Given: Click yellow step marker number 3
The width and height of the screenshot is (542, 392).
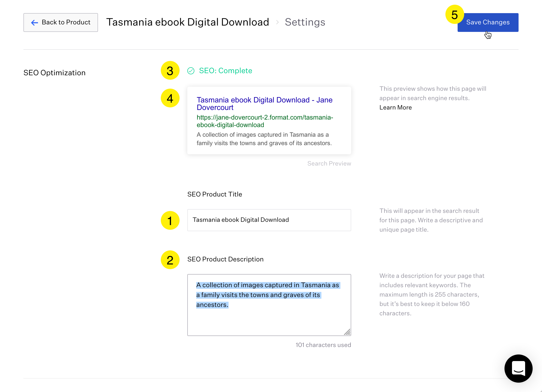Looking at the screenshot, I should (x=170, y=71).
